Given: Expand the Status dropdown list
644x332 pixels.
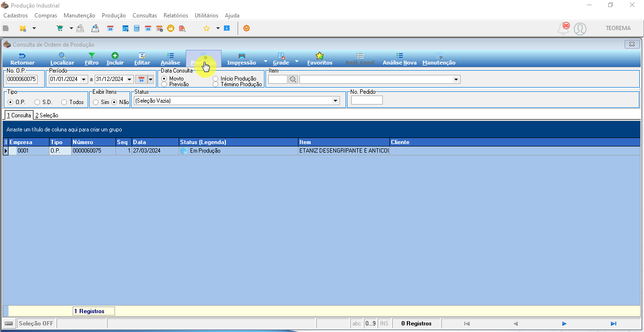Looking at the screenshot, I should [336, 101].
